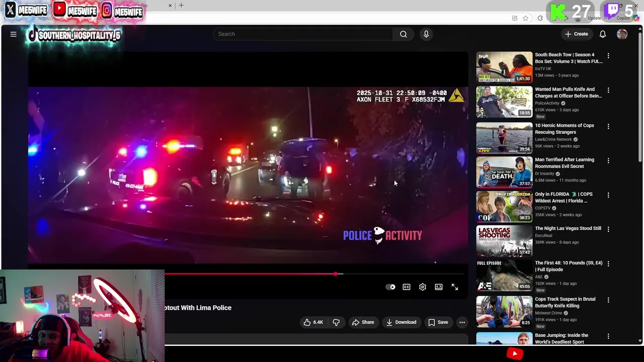Open options for Man Terrified After Learning video
Image resolution: width=644 pixels, height=362 pixels.
click(x=608, y=161)
